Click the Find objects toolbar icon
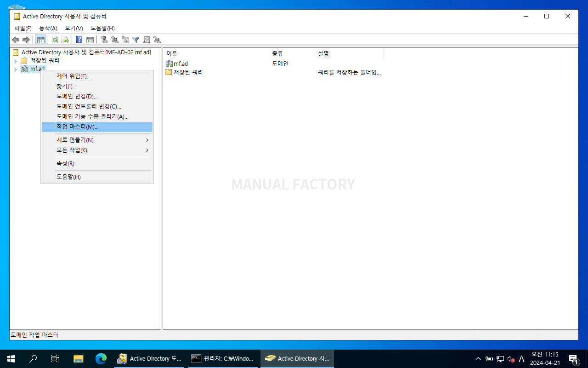This screenshot has width=588, height=368. pyautogui.click(x=147, y=40)
